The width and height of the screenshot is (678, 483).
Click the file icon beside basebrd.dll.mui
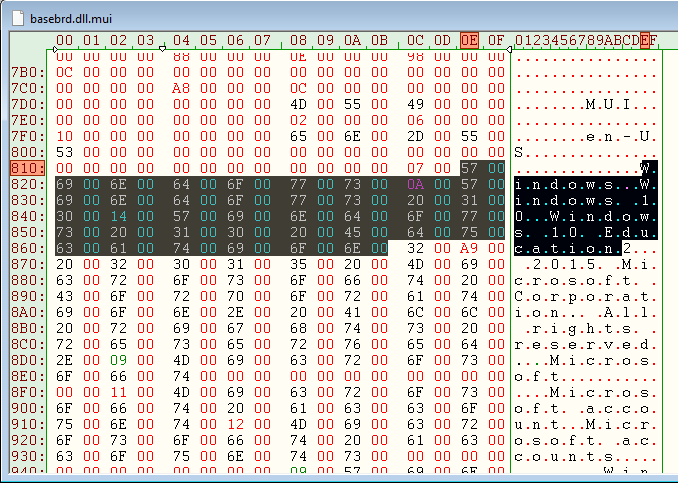coord(18,19)
